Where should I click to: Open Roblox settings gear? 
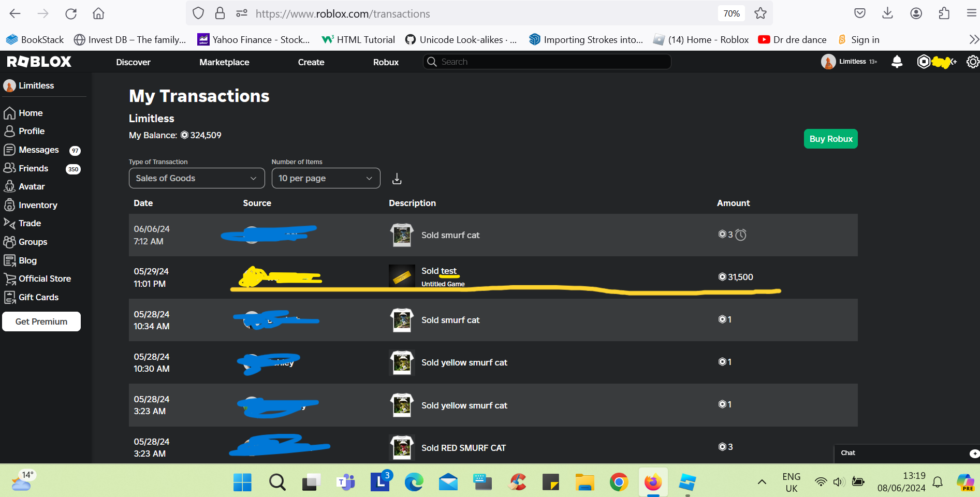click(973, 62)
